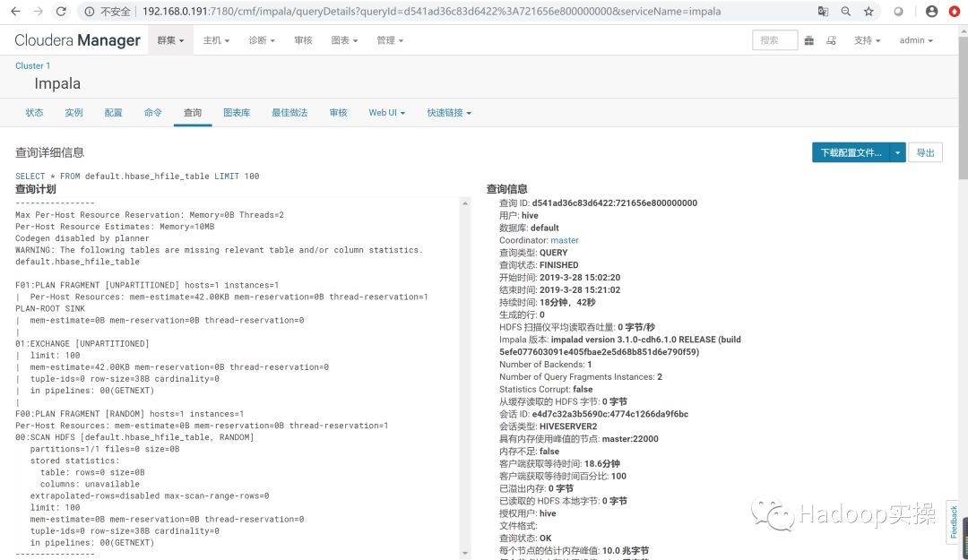Open the 快速链接 dropdown

pos(449,112)
